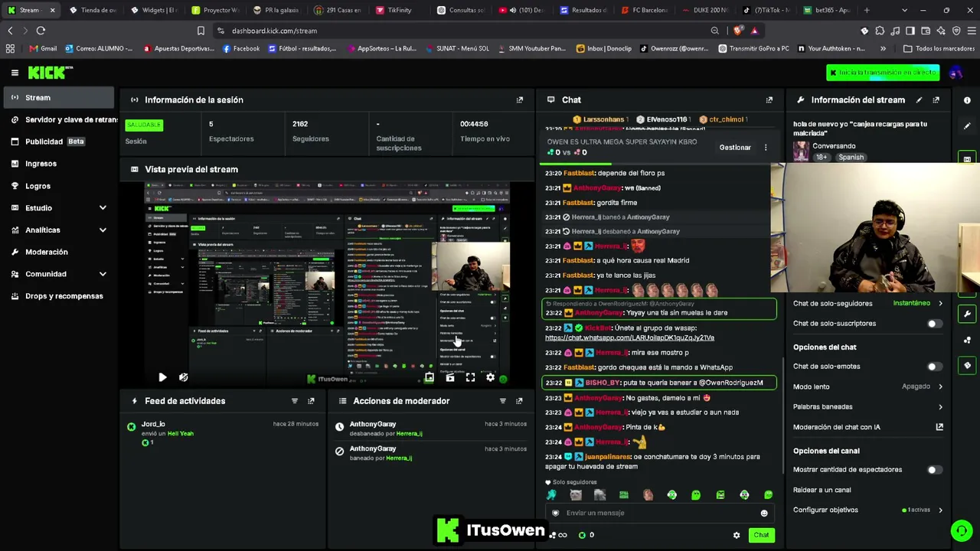Open the emoji picker in the message box

763,514
